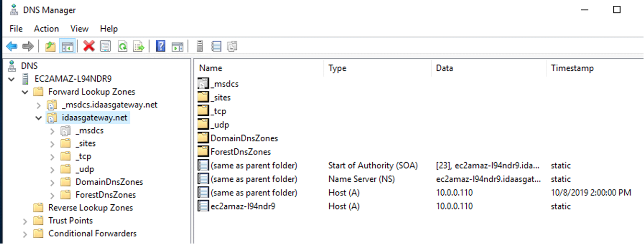Sort records by the Type column header

click(337, 68)
